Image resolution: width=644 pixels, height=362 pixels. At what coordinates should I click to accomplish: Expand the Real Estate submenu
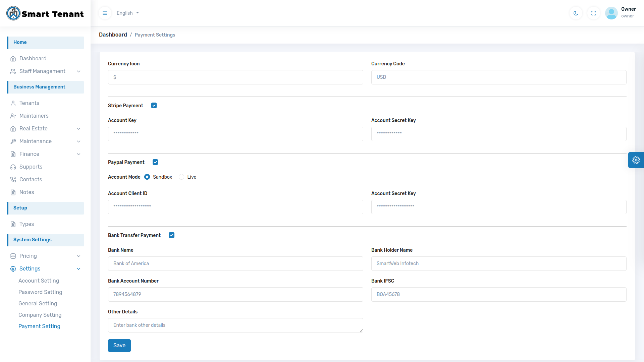pyautogui.click(x=45, y=129)
